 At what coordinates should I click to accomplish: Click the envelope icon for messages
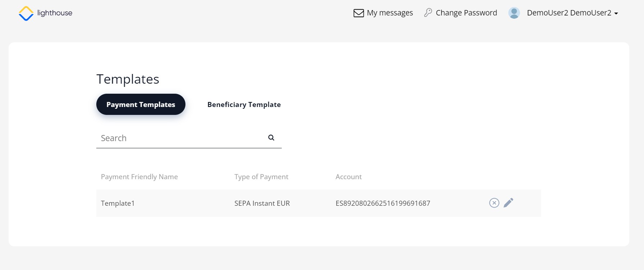[358, 13]
